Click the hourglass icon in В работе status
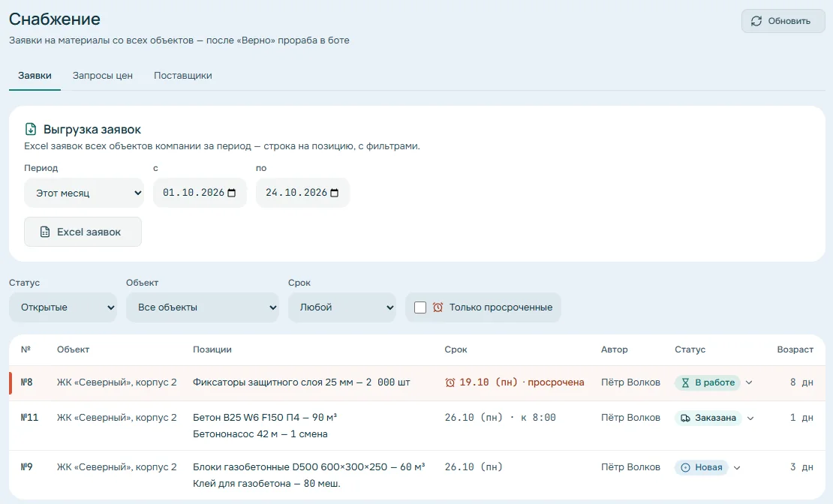This screenshot has width=833, height=504. (685, 383)
